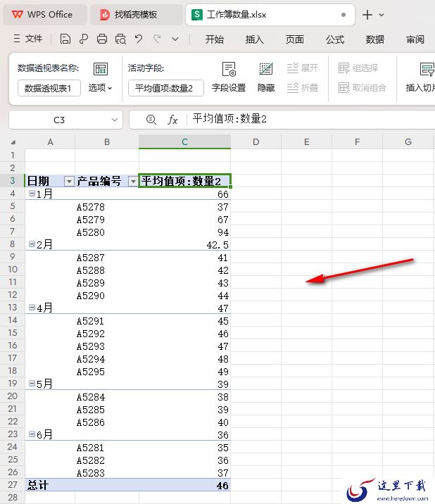Select row 27 header

(x=13, y=485)
